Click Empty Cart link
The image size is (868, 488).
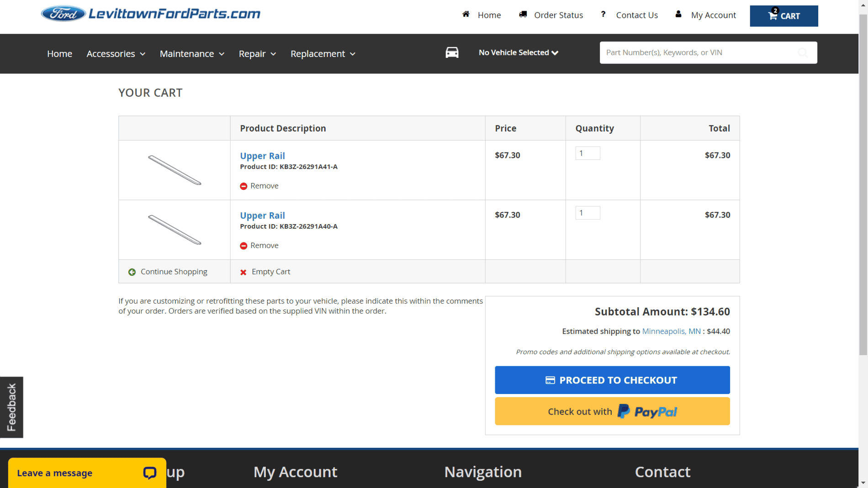[270, 272]
